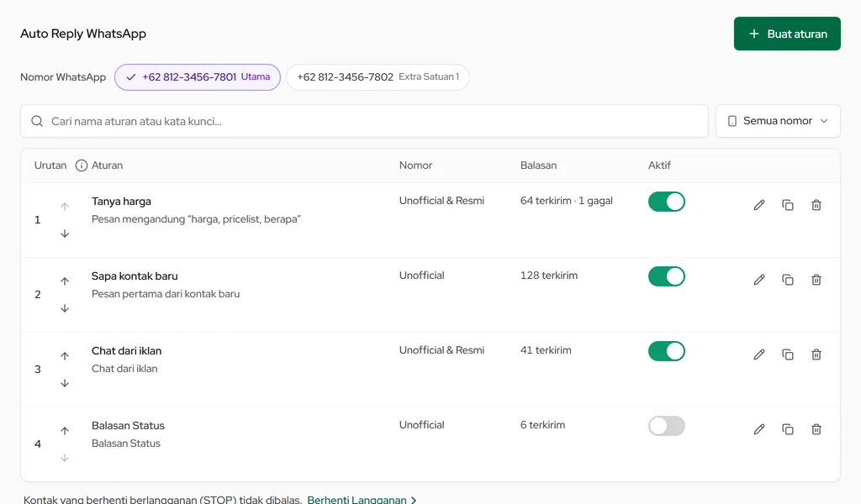This screenshot has height=504, width=861.
Task: Click the "128 terkirim" cell
Action: (x=548, y=276)
